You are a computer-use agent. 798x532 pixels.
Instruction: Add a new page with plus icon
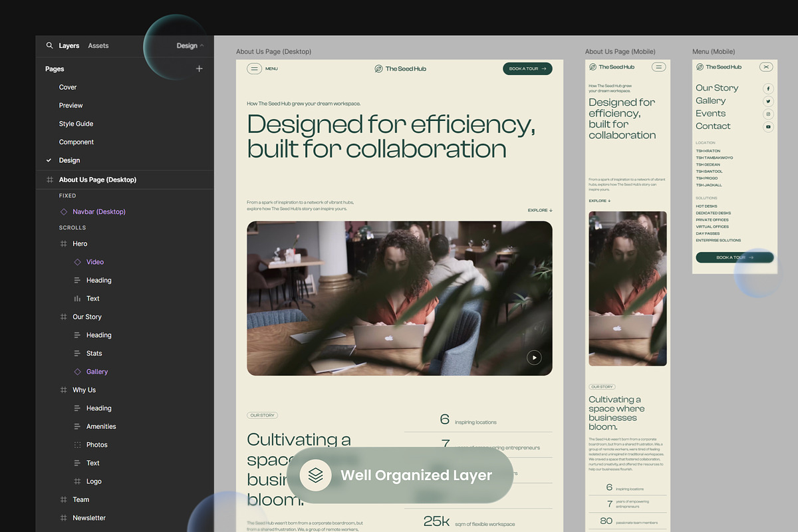(x=199, y=68)
